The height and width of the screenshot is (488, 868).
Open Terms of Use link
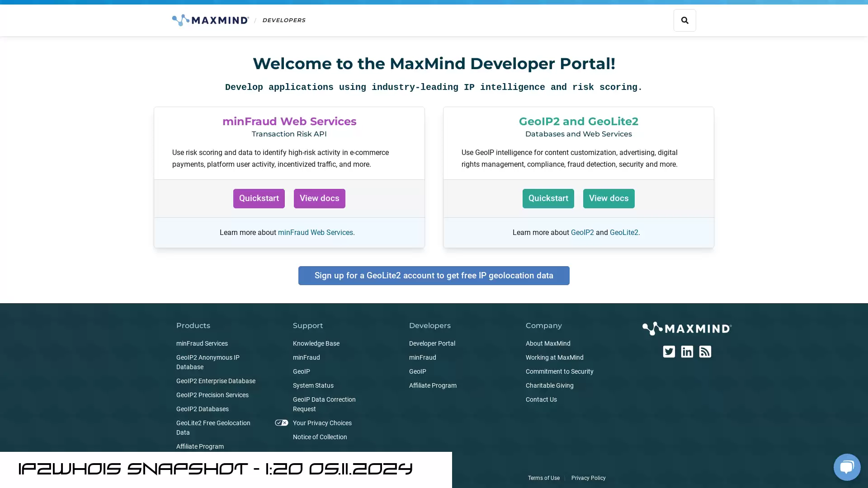[543, 478]
